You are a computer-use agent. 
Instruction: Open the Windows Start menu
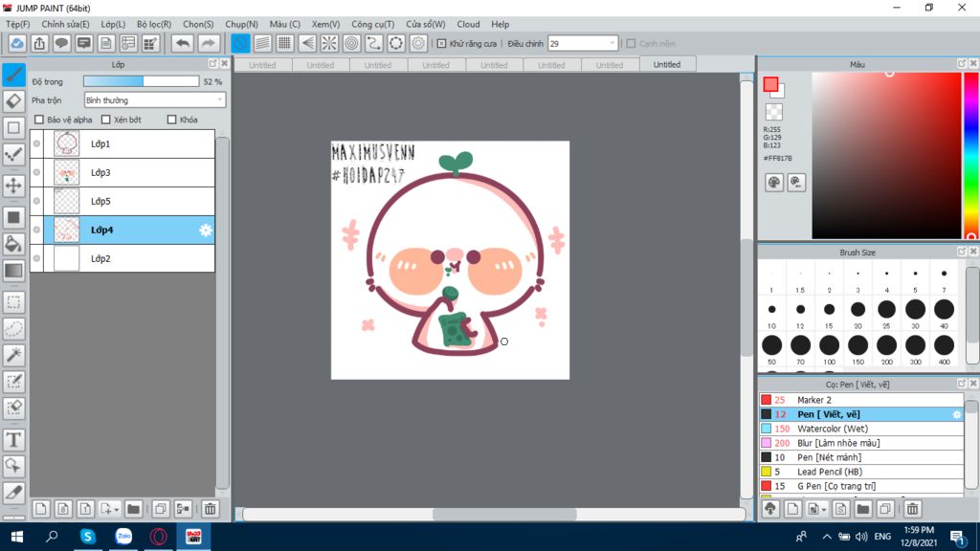pos(17,537)
